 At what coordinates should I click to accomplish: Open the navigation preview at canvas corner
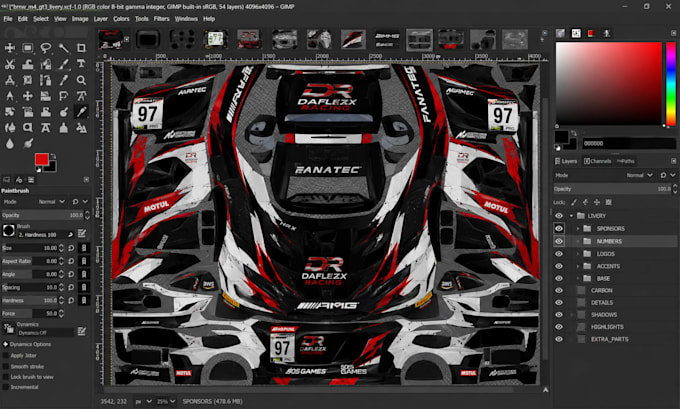pyautogui.click(x=546, y=390)
